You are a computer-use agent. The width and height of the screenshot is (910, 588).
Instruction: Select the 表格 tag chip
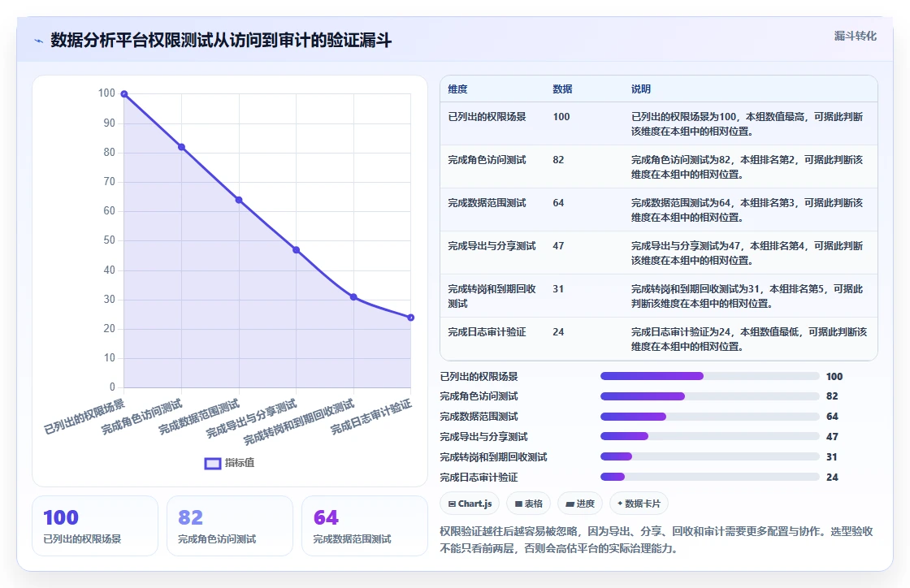[529, 504]
